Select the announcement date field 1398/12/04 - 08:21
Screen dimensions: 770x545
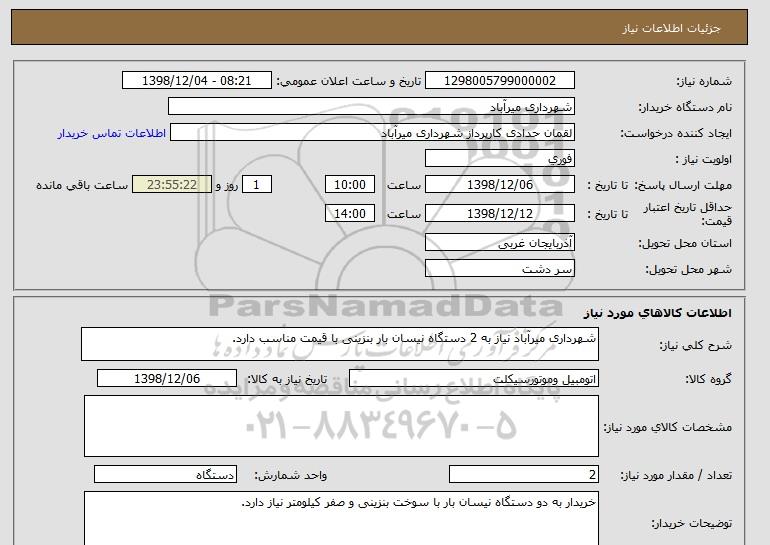click(x=196, y=81)
